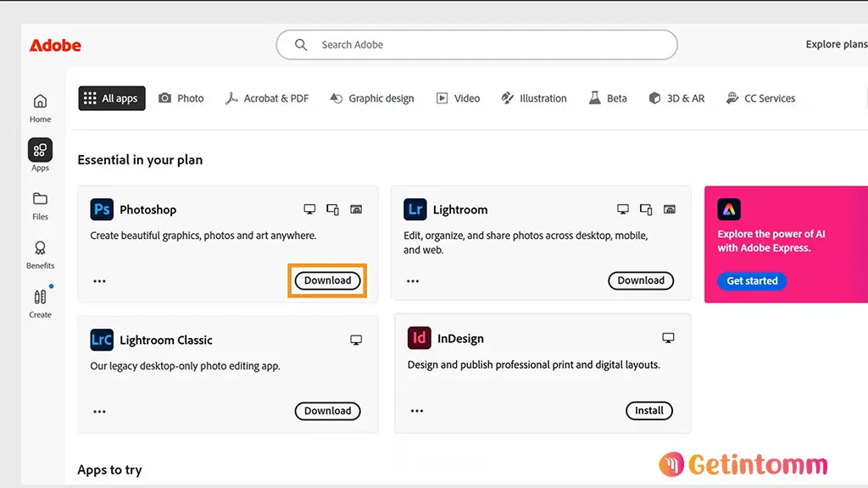
Task: Select the All apps tab
Action: coord(112,98)
